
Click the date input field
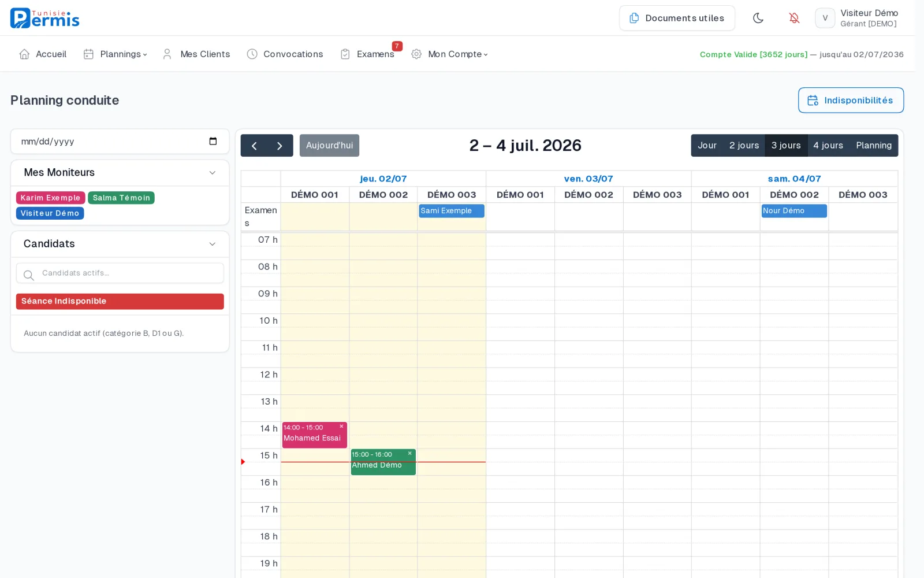pos(120,141)
